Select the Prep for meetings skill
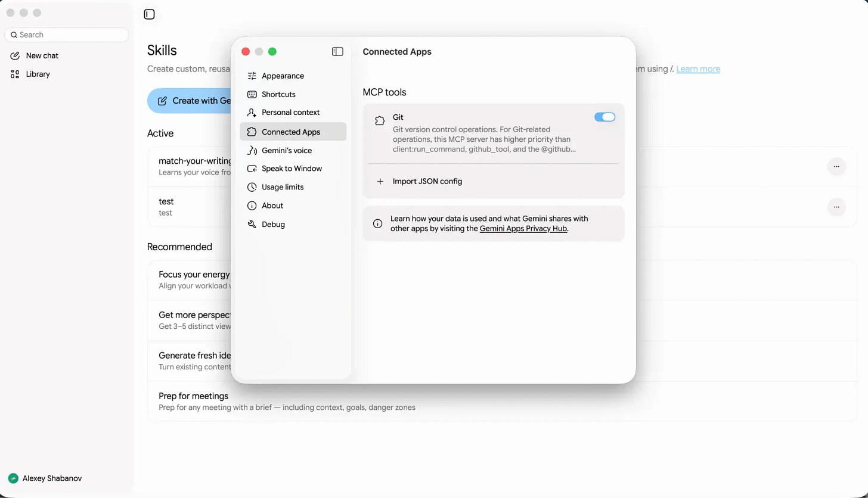 click(502, 401)
